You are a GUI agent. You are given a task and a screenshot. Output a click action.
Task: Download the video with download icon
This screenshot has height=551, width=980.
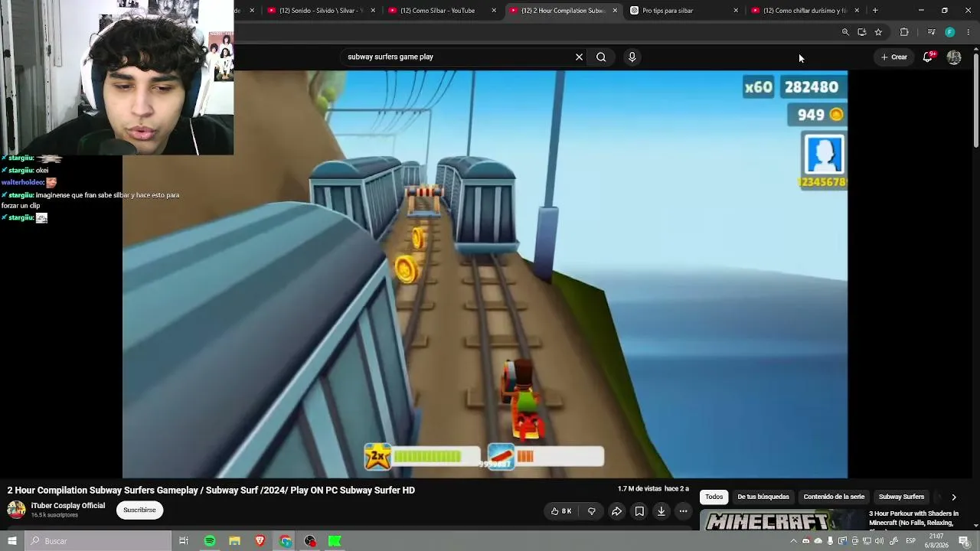coord(661,511)
